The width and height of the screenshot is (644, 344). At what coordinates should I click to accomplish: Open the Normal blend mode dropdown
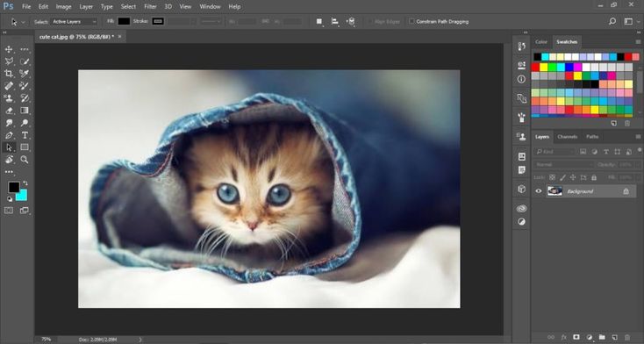point(564,164)
